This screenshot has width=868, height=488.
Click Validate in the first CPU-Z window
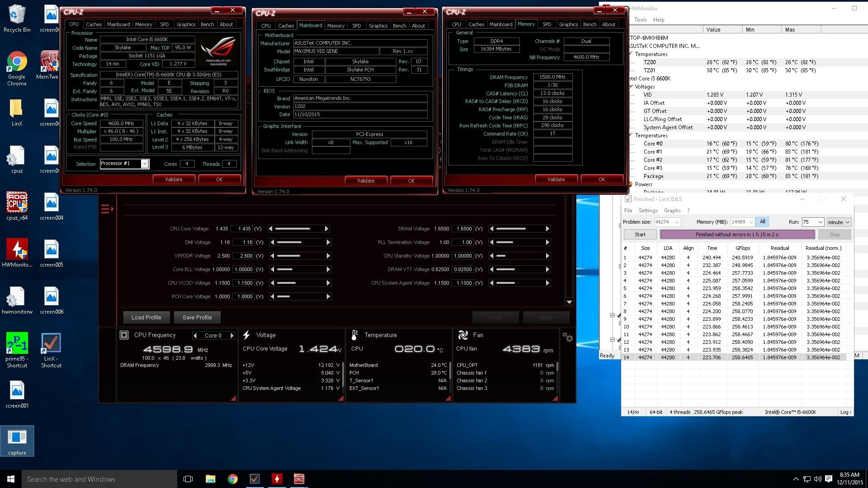click(174, 179)
